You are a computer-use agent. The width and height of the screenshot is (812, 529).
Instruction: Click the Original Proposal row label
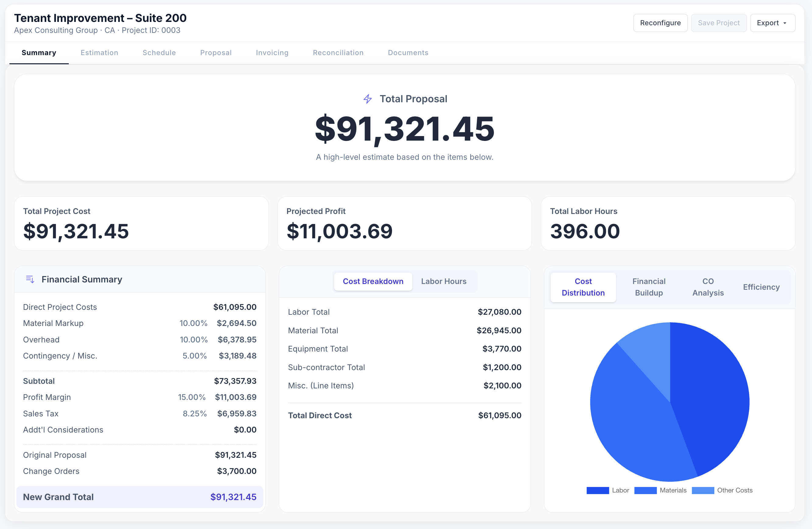point(54,455)
